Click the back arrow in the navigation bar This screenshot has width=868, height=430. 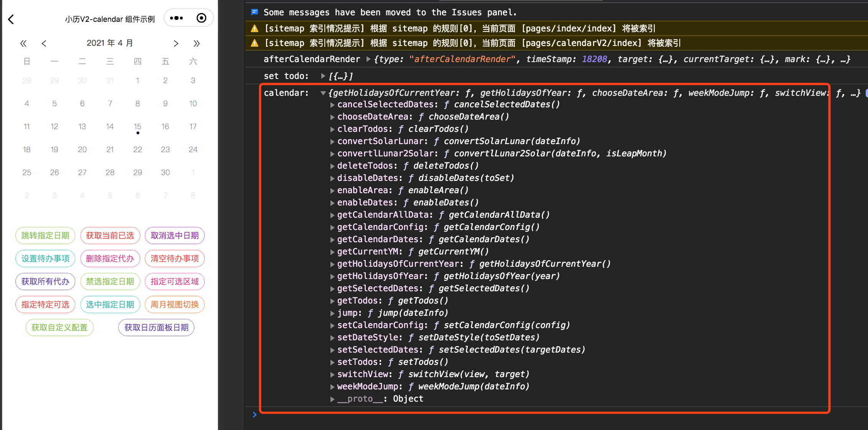click(11, 19)
